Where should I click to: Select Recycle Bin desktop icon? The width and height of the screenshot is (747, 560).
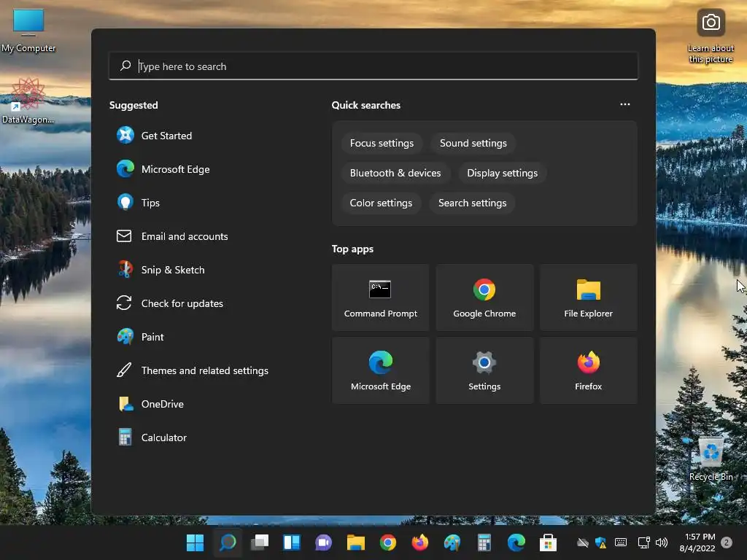[x=711, y=459]
